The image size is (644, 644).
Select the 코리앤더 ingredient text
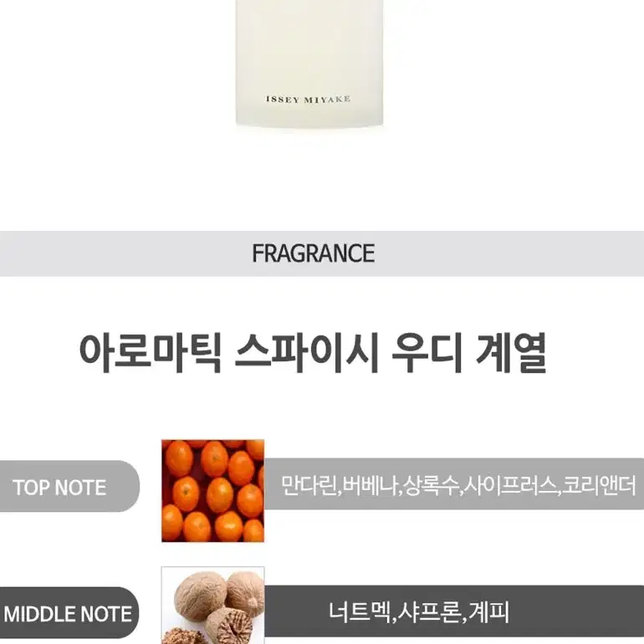[599, 485]
